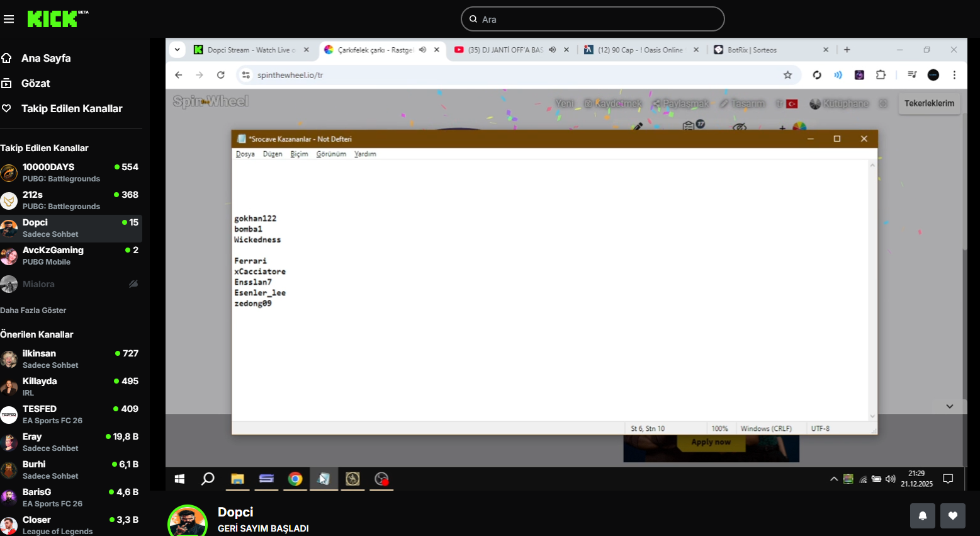Go to the Kick logo home
Viewport: 980px width, 536px height.
tap(57, 19)
